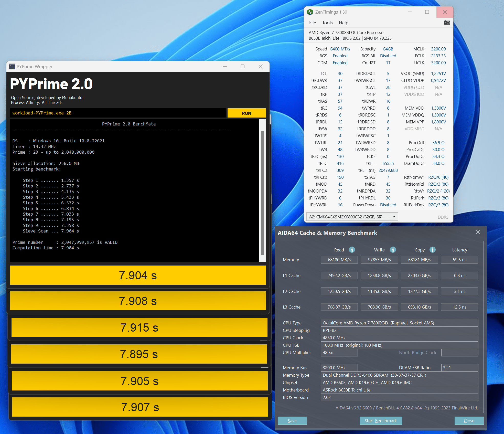Click the CPU Clock value 4850.0 MHz
The height and width of the screenshot is (434, 504).
pyautogui.click(x=399, y=338)
